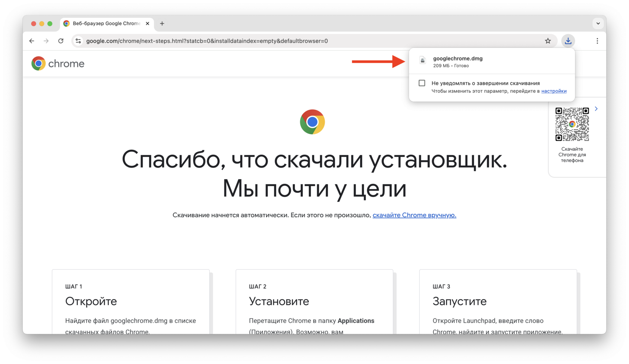The height and width of the screenshot is (364, 629).
Task: Collapse the QR code side panel chevron
Action: coord(596,109)
